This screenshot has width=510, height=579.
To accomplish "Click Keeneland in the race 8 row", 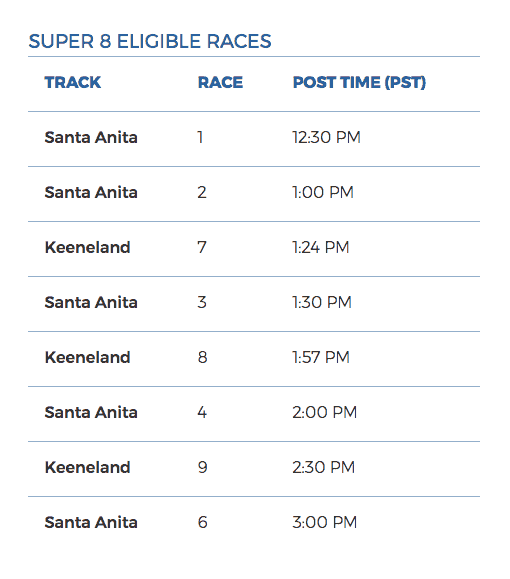I will tap(88, 357).
